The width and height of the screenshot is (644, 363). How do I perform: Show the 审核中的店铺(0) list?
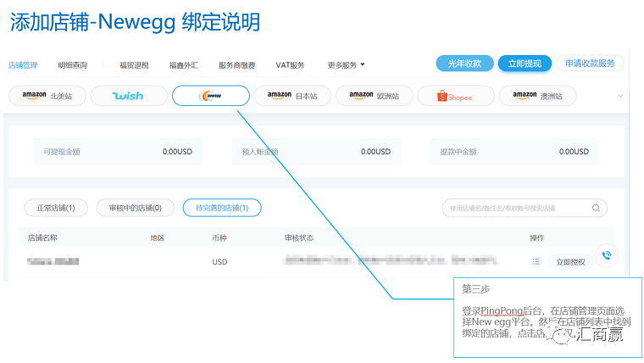tap(135, 208)
